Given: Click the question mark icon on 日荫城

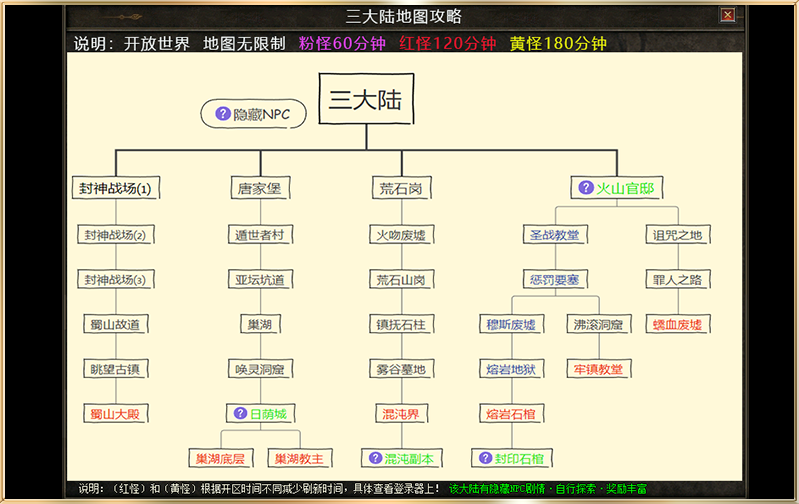Looking at the screenshot, I should (240, 413).
